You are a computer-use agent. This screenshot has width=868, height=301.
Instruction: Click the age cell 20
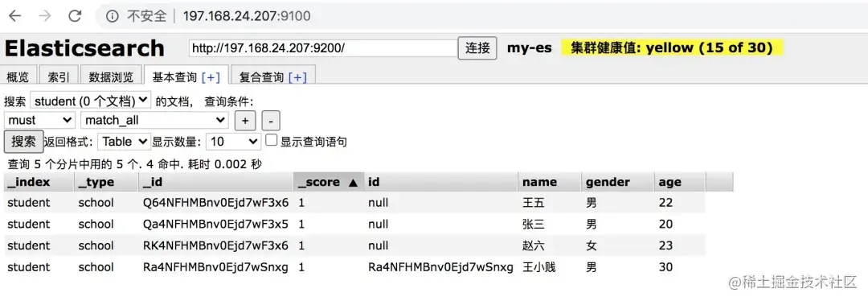(x=666, y=224)
